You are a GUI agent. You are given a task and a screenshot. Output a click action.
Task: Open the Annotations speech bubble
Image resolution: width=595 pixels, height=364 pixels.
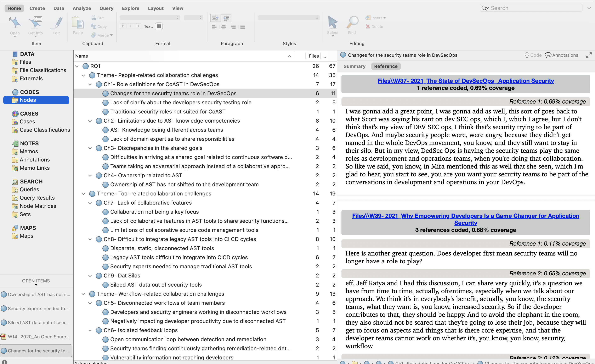[x=548, y=55]
